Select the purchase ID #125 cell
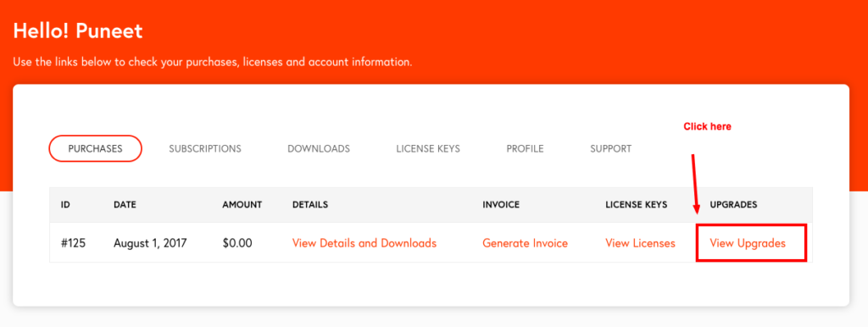This screenshot has width=868, height=327. coord(73,243)
